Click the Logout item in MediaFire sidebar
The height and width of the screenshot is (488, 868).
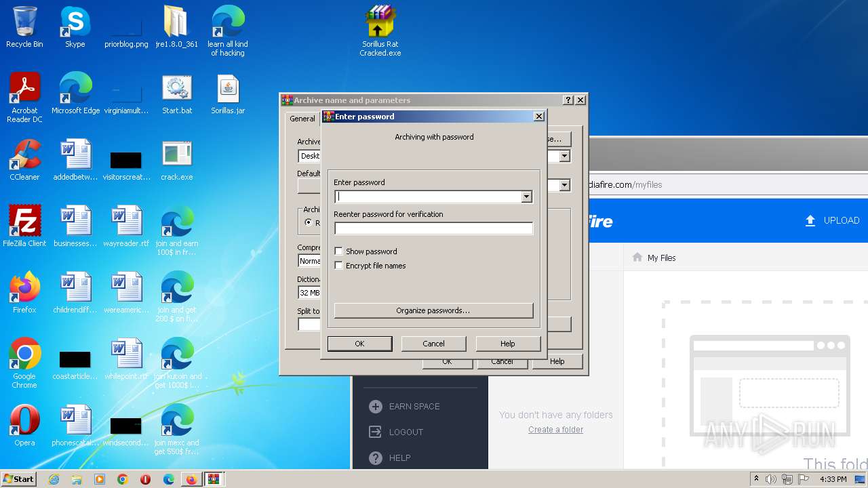coord(396,432)
